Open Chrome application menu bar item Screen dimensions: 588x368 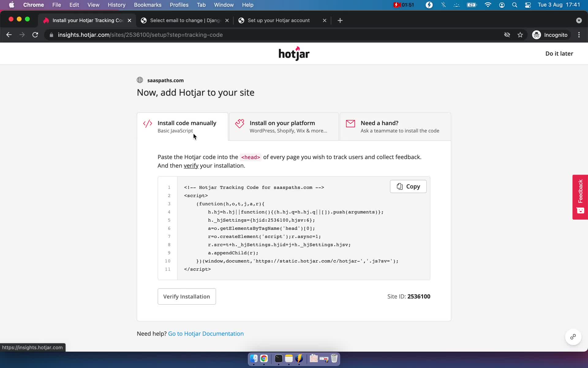pos(33,5)
